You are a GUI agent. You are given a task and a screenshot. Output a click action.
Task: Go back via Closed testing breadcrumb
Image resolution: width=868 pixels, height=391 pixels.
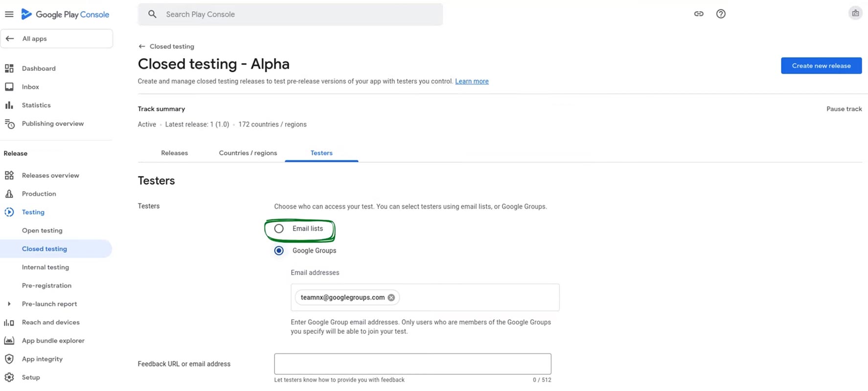click(x=172, y=46)
